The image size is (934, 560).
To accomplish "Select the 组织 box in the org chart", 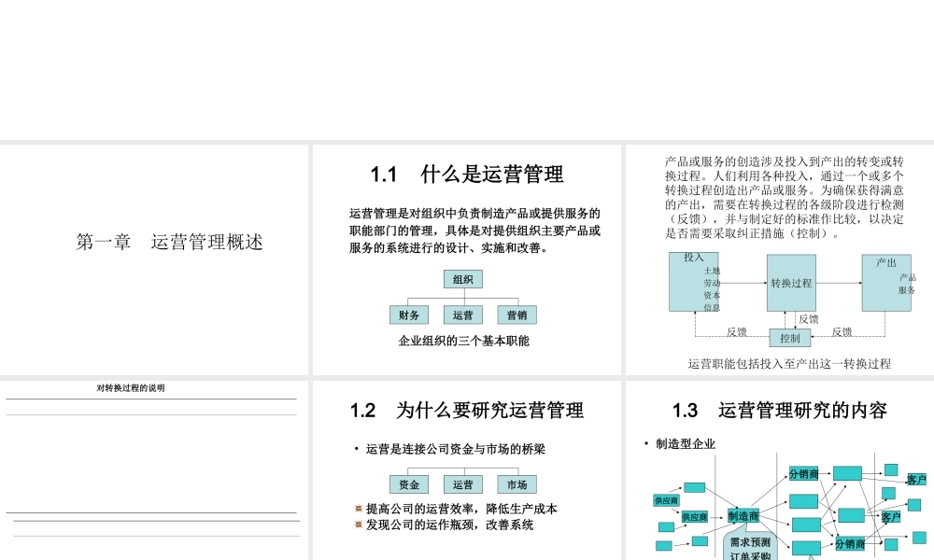I will click(x=463, y=279).
